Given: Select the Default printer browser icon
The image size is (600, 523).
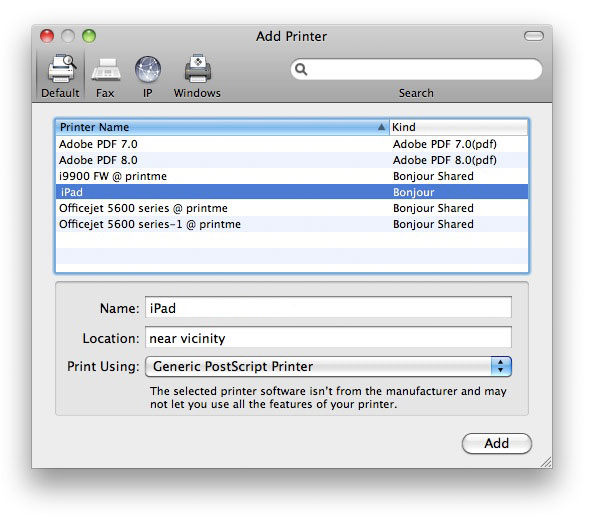Looking at the screenshot, I should 60,76.
